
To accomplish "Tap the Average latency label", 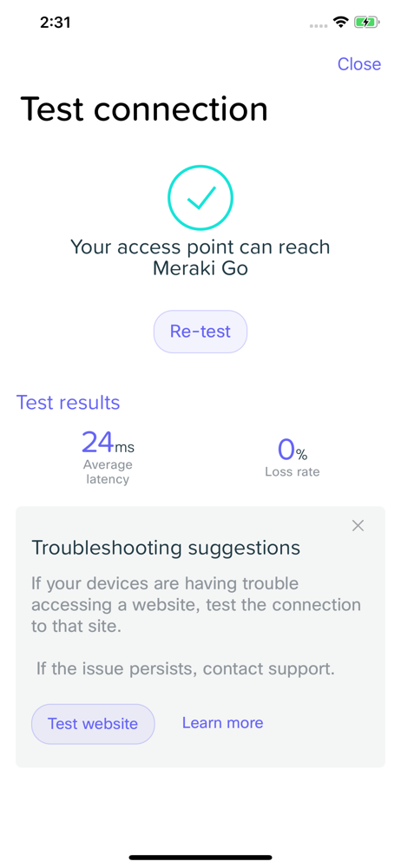I will point(108,471).
